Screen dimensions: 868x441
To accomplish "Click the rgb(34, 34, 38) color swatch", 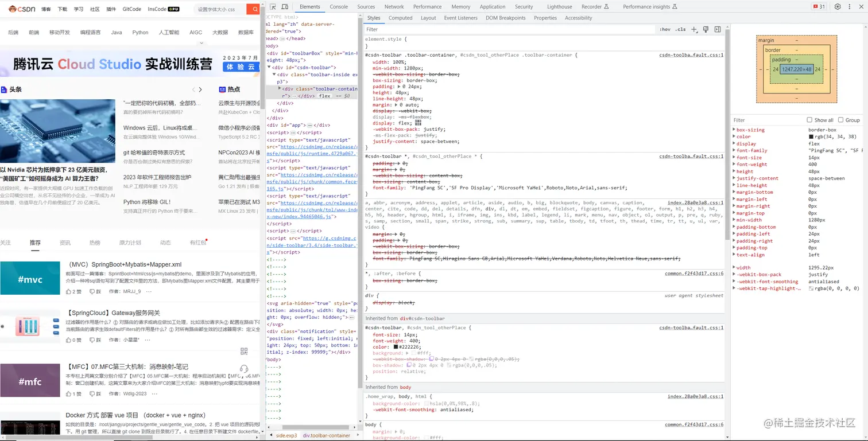I will (811, 137).
